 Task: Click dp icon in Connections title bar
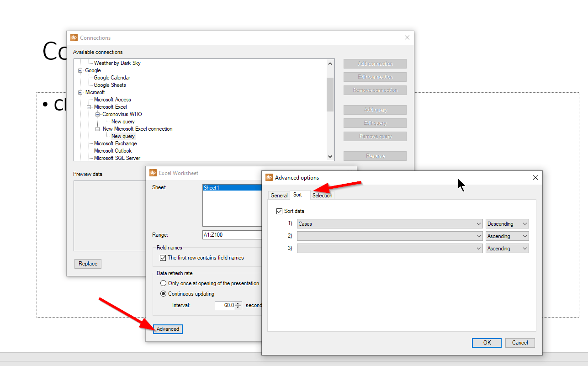point(74,37)
